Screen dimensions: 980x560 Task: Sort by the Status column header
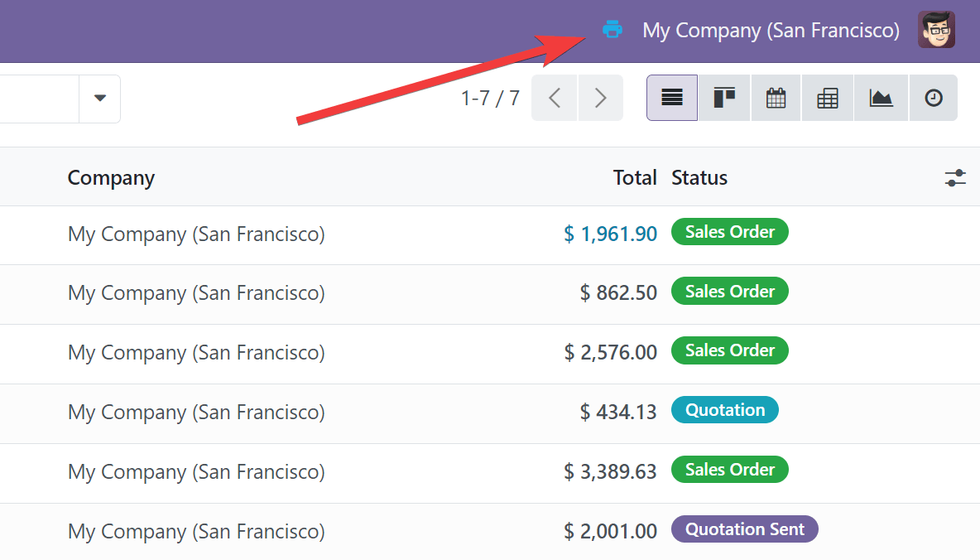click(699, 177)
